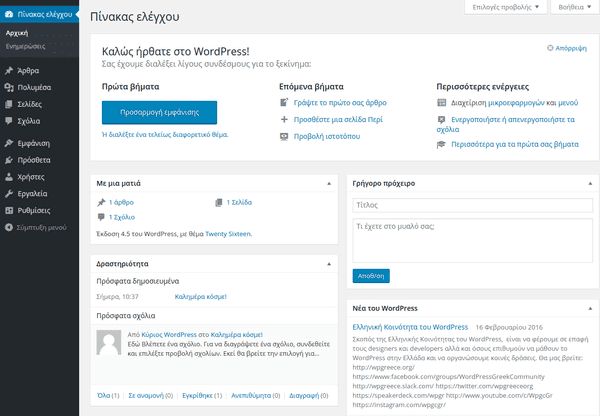Click the page icon beside 1 Σελίδα
The height and width of the screenshot is (416, 600).
218,202
